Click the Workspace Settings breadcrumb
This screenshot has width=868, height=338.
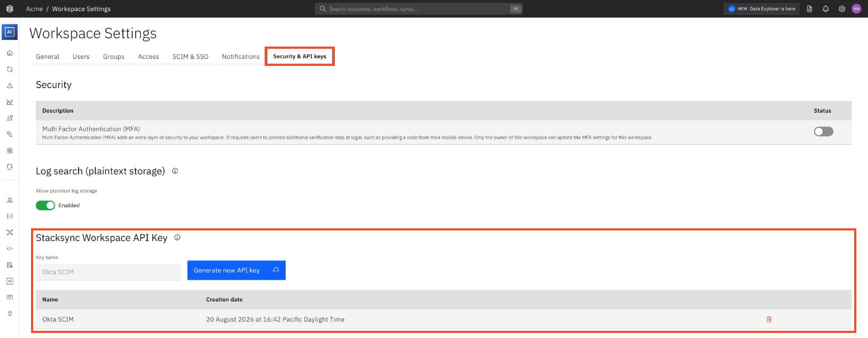coord(81,9)
